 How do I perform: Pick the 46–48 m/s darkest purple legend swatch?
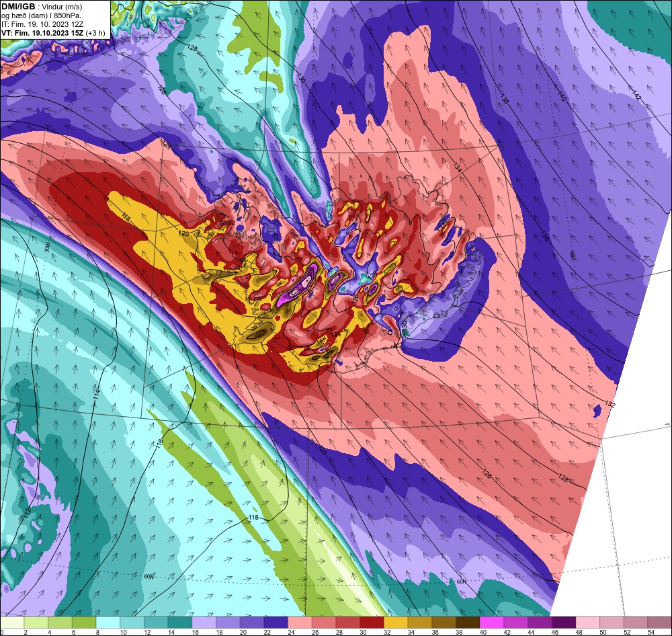click(564, 623)
